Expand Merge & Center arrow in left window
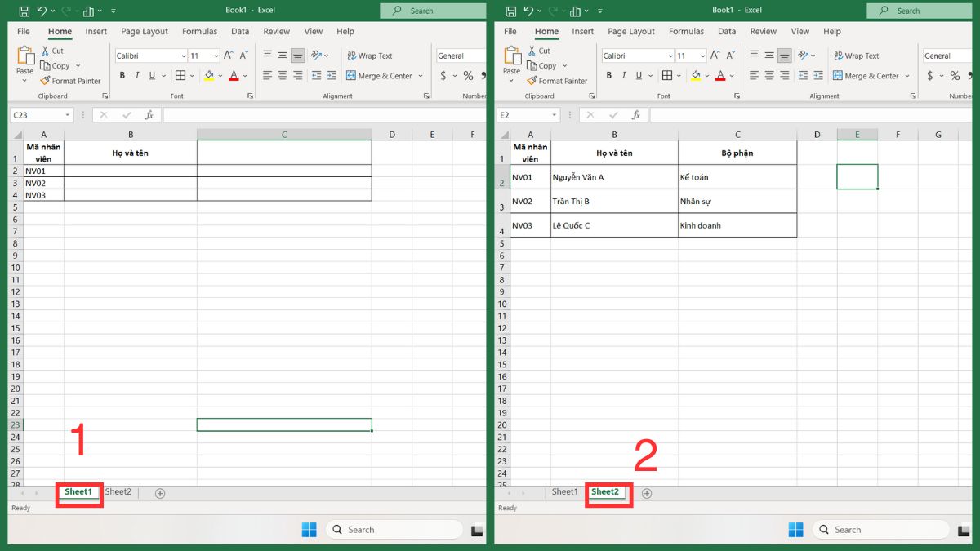980x551 pixels. (421, 76)
